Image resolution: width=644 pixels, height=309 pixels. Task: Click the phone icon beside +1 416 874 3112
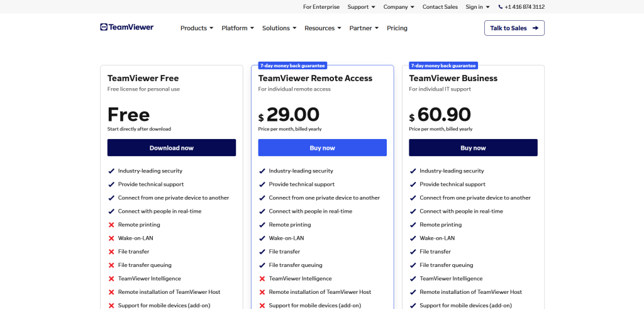pos(500,7)
